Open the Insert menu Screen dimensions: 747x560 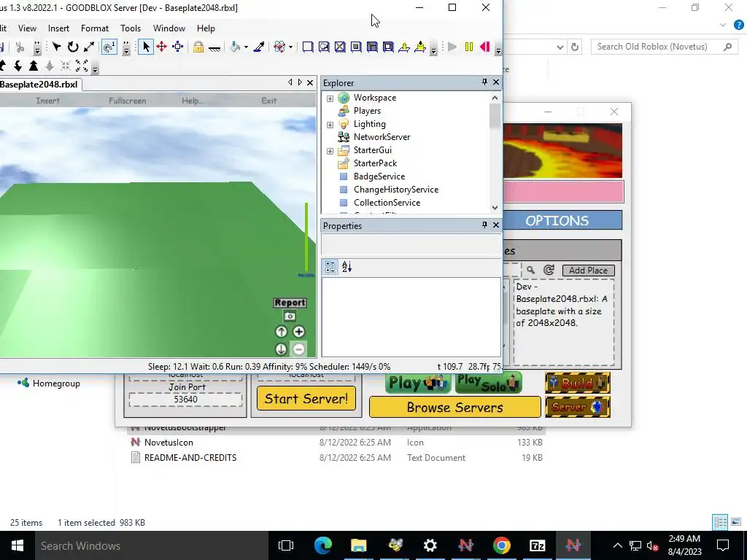tap(58, 28)
